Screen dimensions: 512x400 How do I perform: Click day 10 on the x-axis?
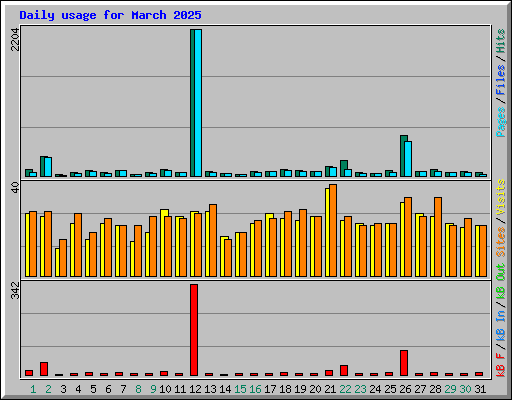[x=165, y=389]
